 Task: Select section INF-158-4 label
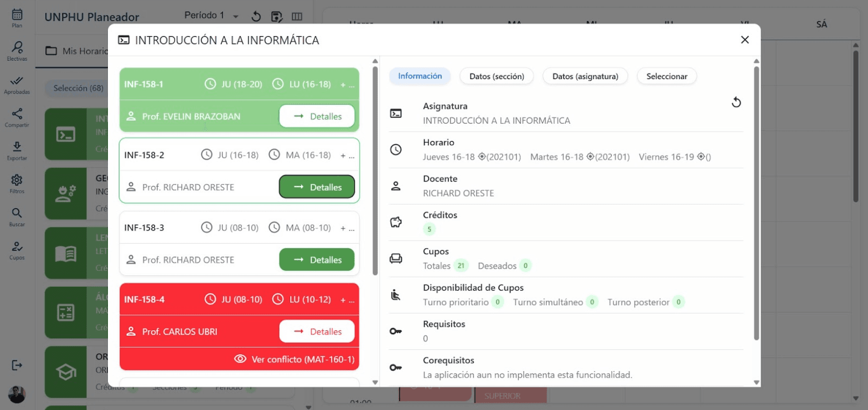(x=144, y=300)
